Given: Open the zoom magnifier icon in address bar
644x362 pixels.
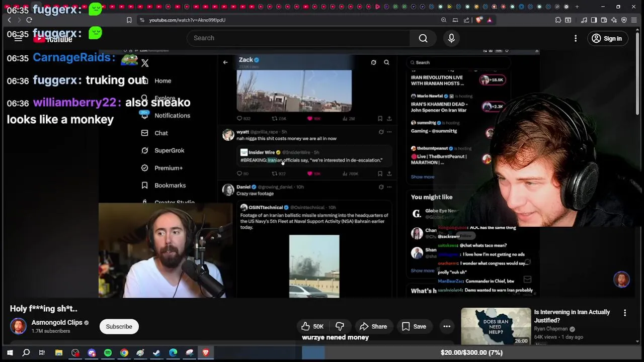Looking at the screenshot, I should tap(444, 20).
